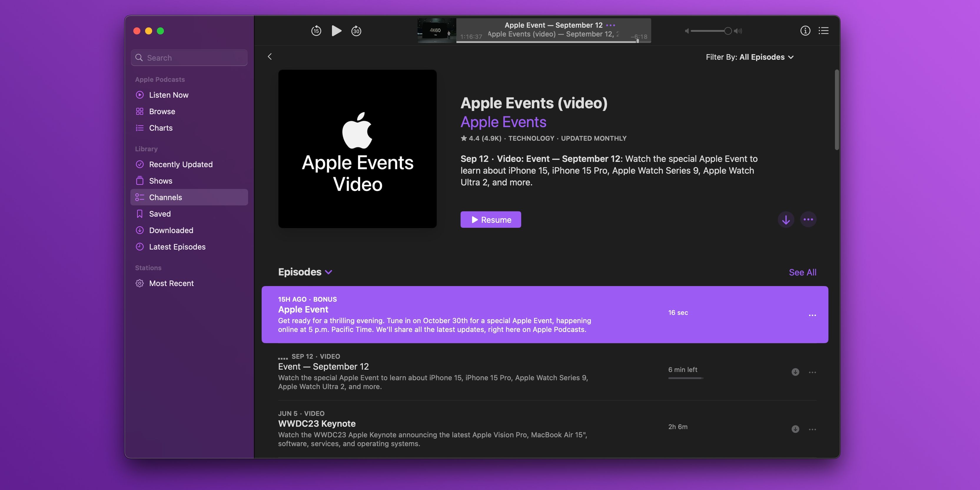View Charts via the sidebar icon

click(x=139, y=128)
